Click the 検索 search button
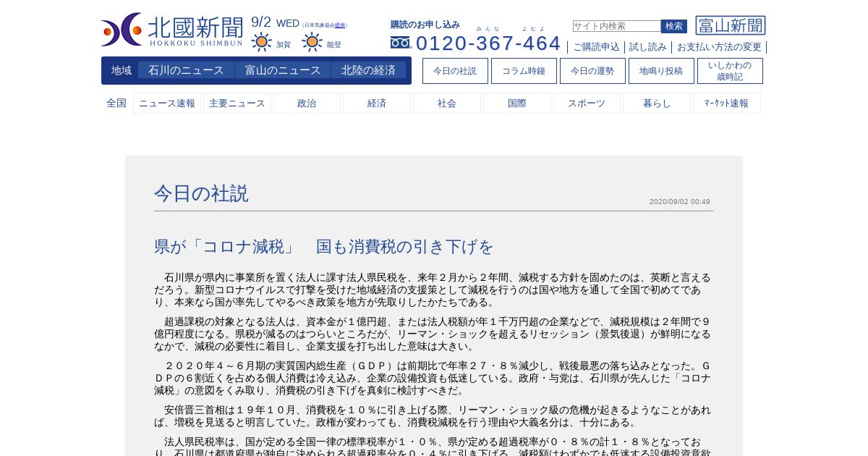The image size is (868, 456). coord(674,26)
